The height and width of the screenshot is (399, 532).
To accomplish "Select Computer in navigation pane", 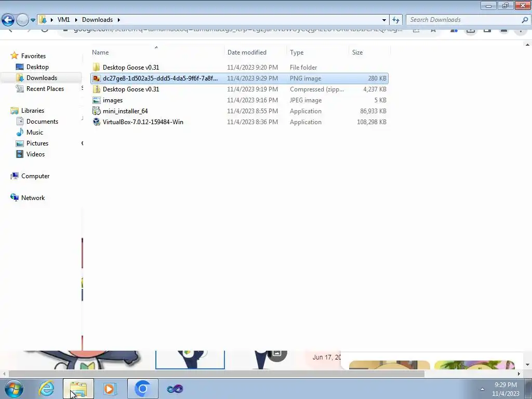I will [x=35, y=176].
